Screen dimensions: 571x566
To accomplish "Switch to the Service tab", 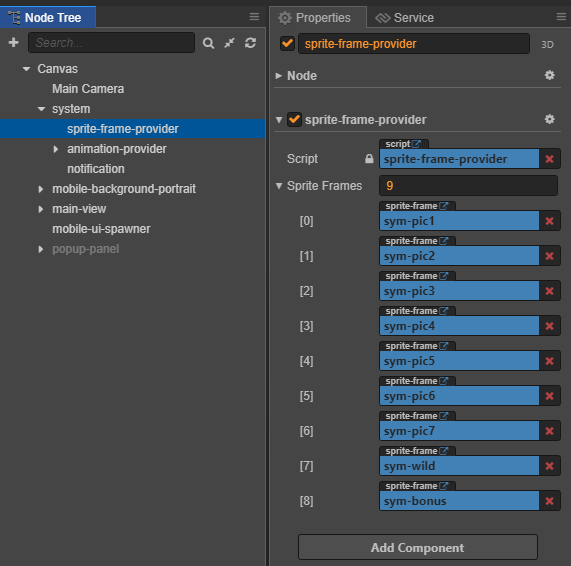I will [x=405, y=17].
